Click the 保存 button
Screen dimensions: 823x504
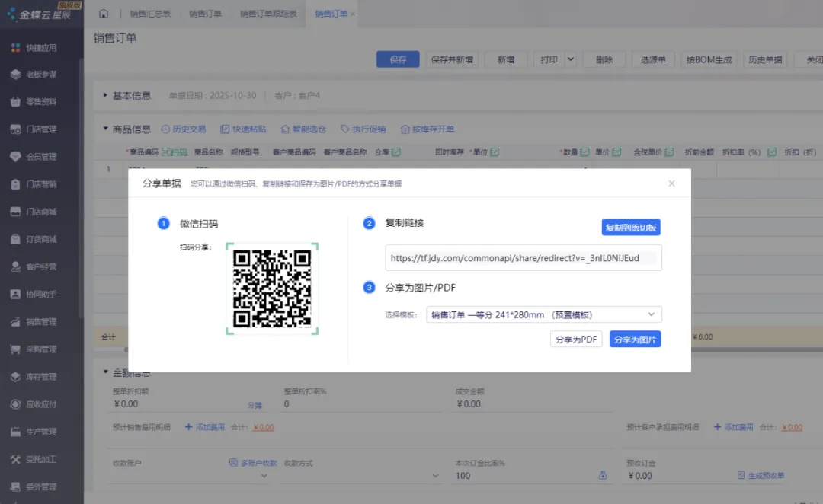398,59
